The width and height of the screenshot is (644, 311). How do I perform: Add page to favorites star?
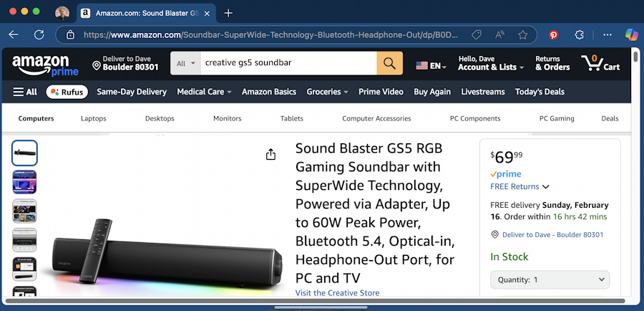pos(522,35)
